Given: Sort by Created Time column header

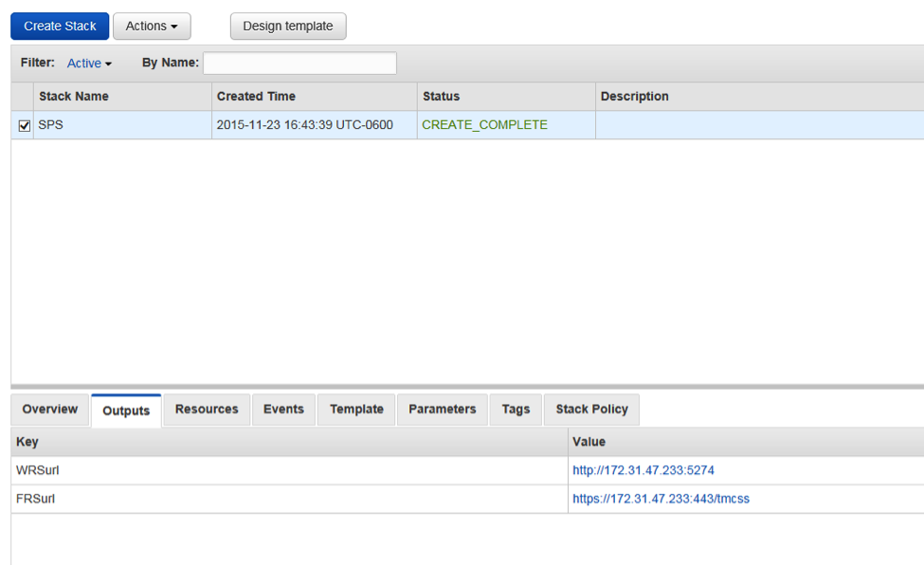Looking at the screenshot, I should [x=256, y=97].
